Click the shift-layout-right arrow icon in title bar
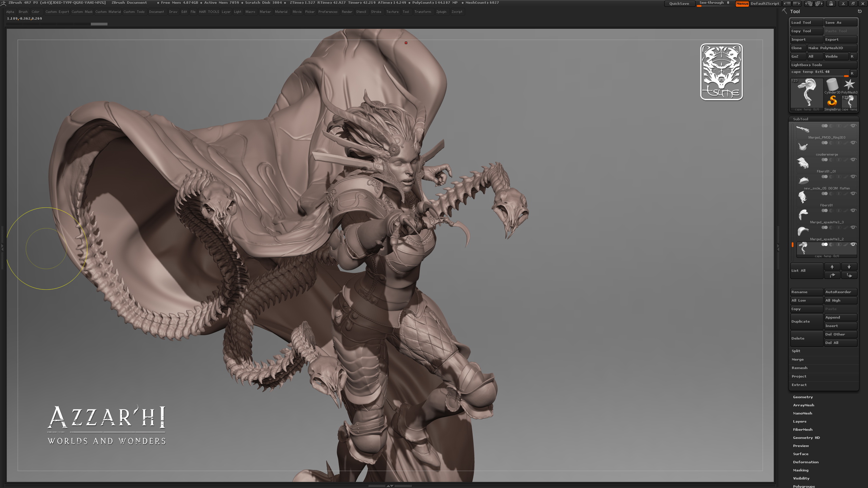The width and height of the screenshot is (868, 488). tap(797, 4)
